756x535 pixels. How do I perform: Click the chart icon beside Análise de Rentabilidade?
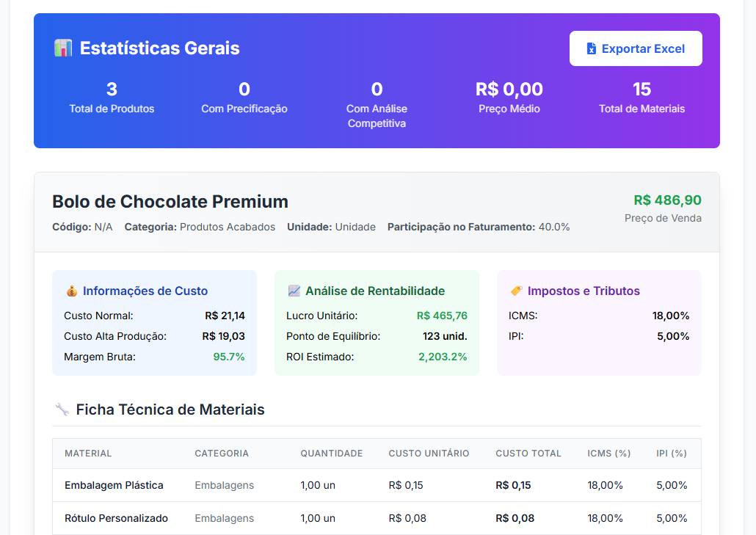point(294,291)
